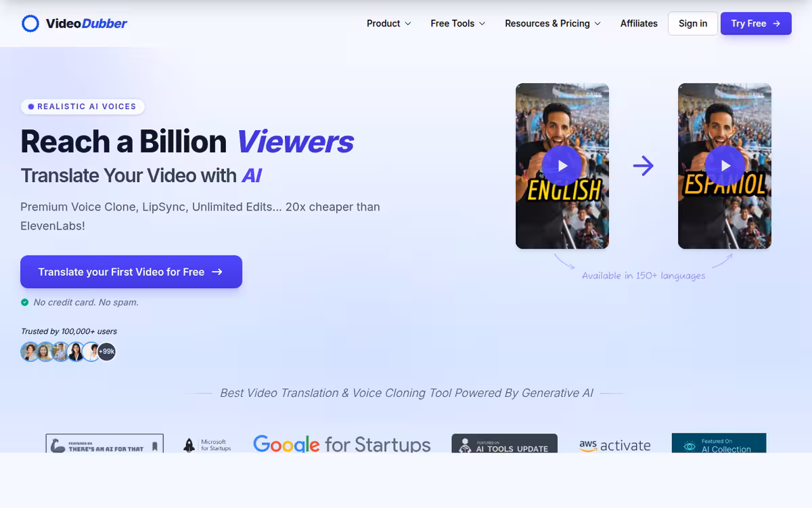Click Translate your First Video for Free
The width and height of the screenshot is (812, 508).
[131, 272]
